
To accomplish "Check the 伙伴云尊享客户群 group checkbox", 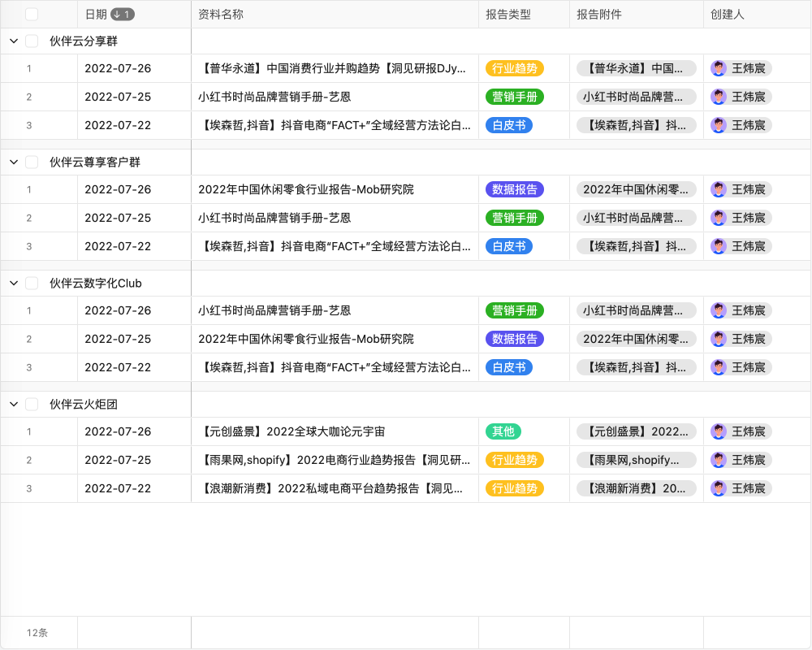I will pos(32,162).
